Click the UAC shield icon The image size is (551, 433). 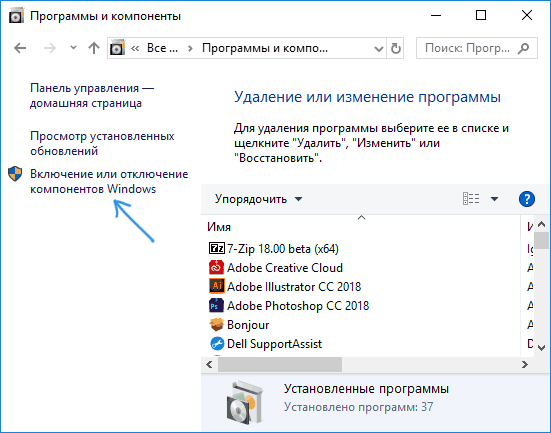(x=15, y=174)
